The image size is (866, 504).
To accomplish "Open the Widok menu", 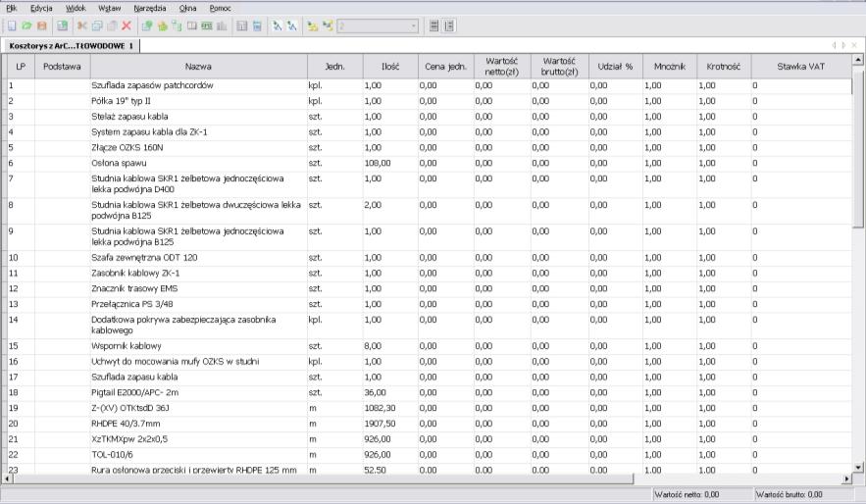I will (x=76, y=8).
